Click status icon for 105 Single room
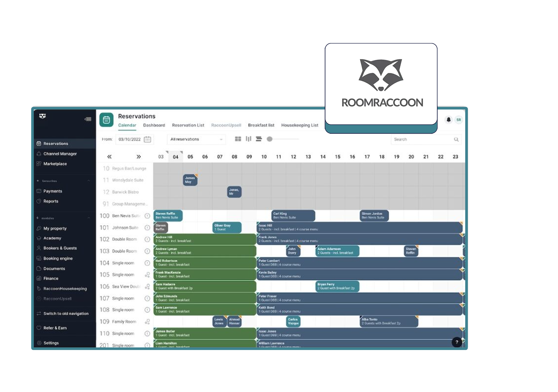This screenshot has width=558, height=392. coord(147,275)
